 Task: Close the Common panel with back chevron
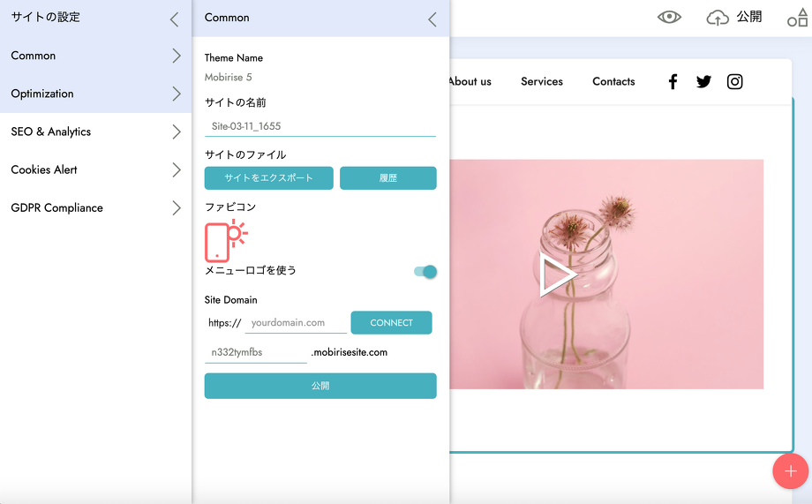pyautogui.click(x=432, y=19)
